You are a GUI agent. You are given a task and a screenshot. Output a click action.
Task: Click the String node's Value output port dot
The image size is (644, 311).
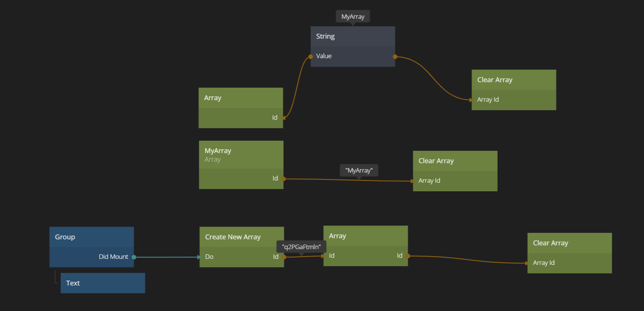[x=395, y=57]
